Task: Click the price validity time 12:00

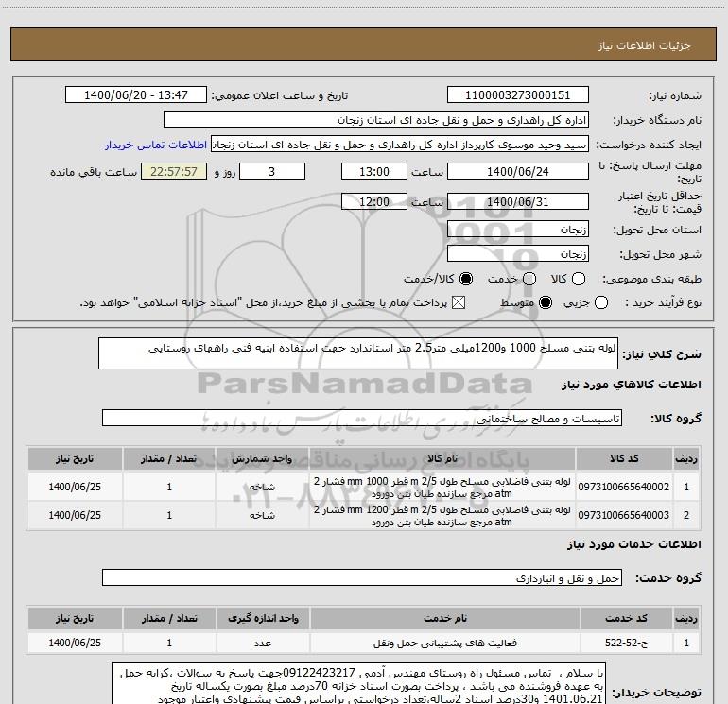Action: pos(374,201)
